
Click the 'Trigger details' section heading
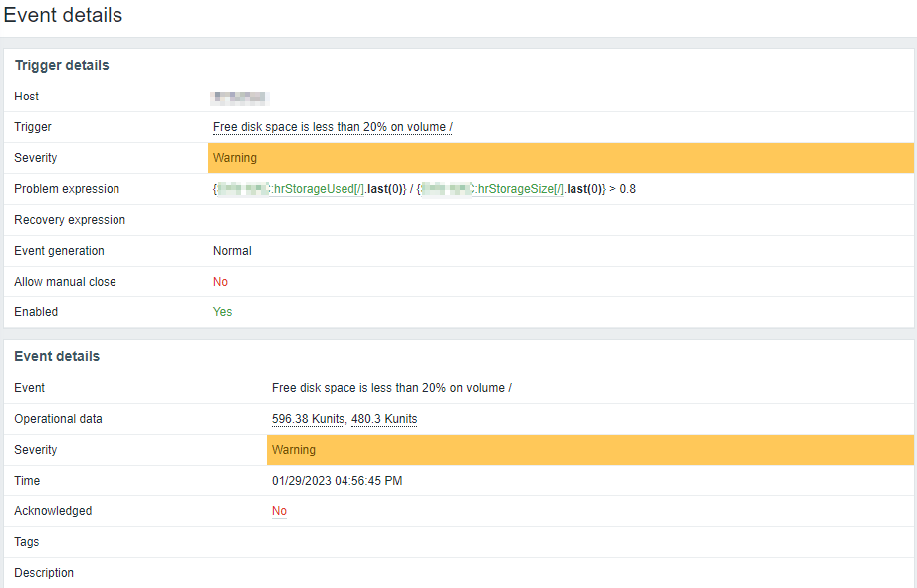tap(62, 66)
